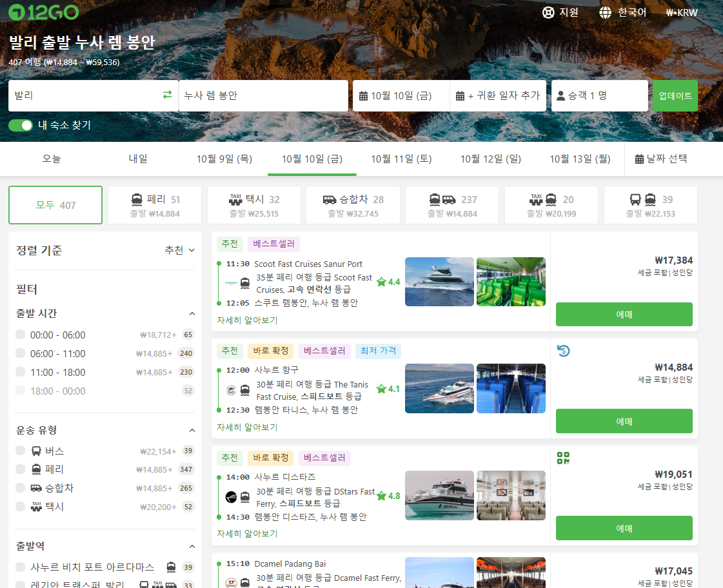Click the 누사 렘 봉안 destination field
The height and width of the screenshot is (588, 723).
pyautogui.click(x=263, y=96)
